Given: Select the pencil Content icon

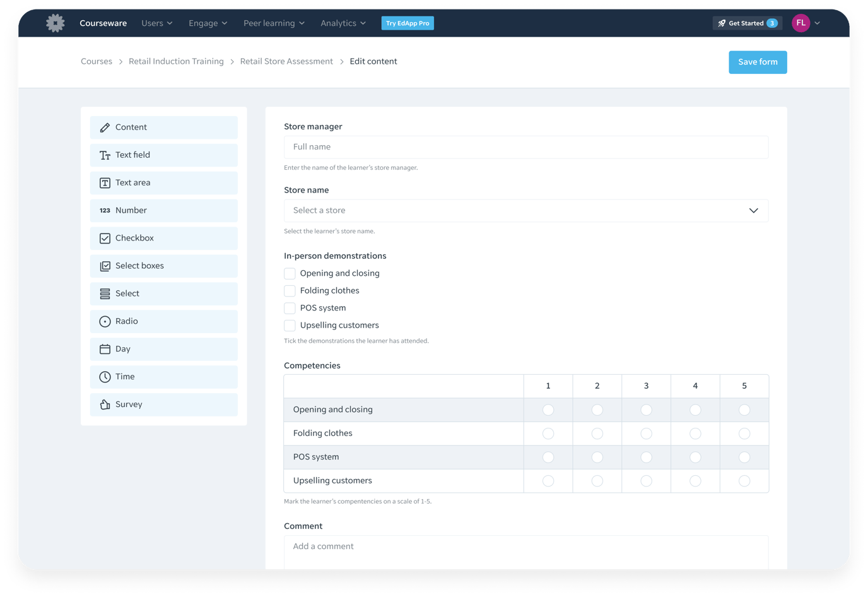Looking at the screenshot, I should point(105,127).
